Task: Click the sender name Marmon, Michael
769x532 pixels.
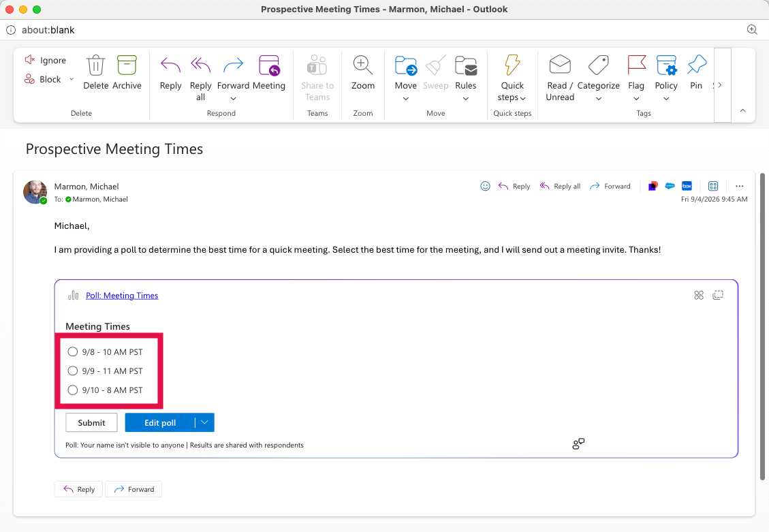Action: tap(87, 187)
